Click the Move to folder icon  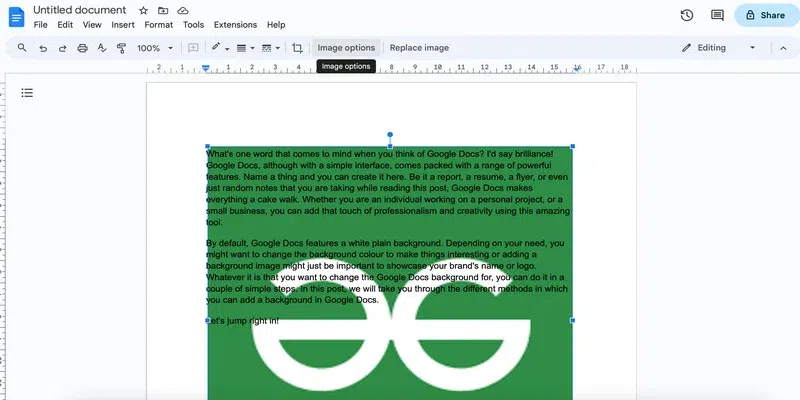[x=163, y=10]
